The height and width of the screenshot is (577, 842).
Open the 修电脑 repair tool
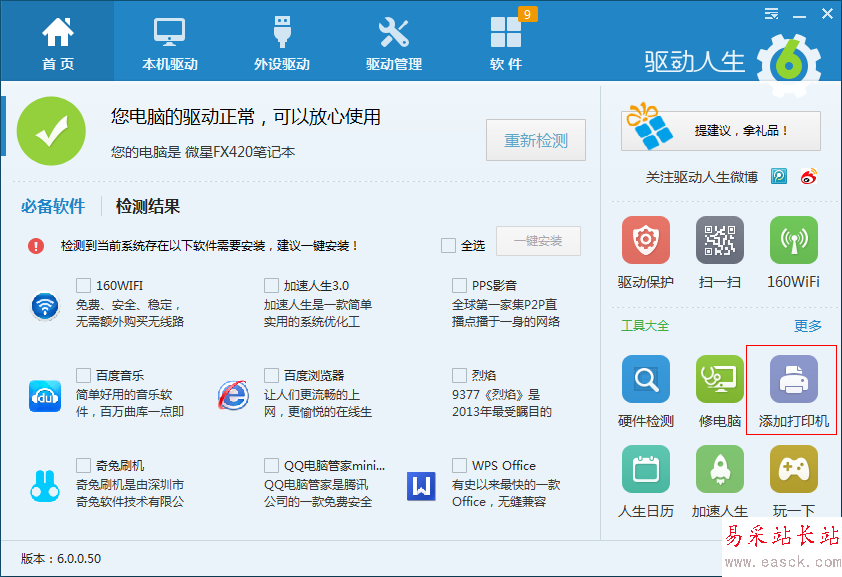coord(720,379)
